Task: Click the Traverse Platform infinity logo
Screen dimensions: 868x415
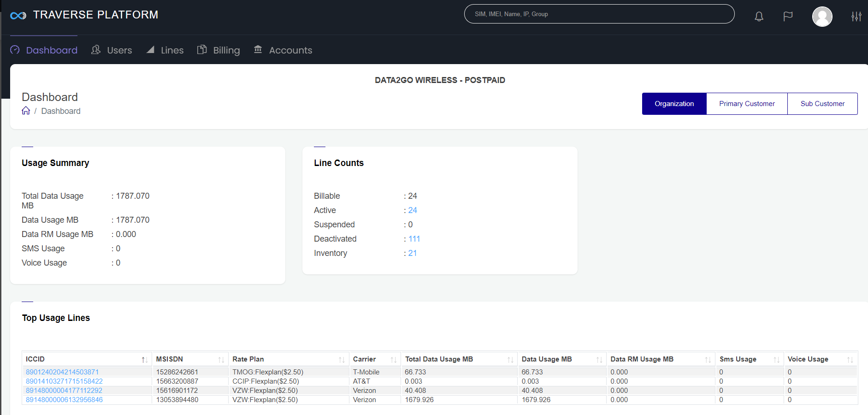Action: [18, 16]
